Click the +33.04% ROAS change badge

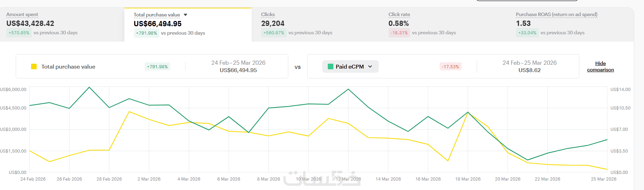coord(527,33)
